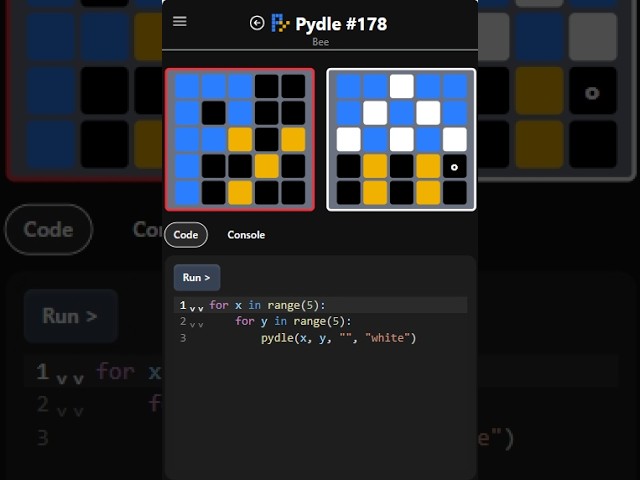
Task: Click the Pydle logo icon
Action: pyautogui.click(x=280, y=23)
